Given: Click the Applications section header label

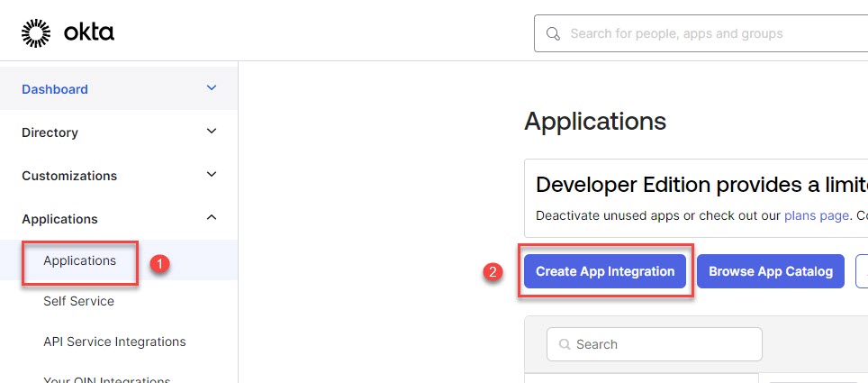Looking at the screenshot, I should (x=59, y=219).
